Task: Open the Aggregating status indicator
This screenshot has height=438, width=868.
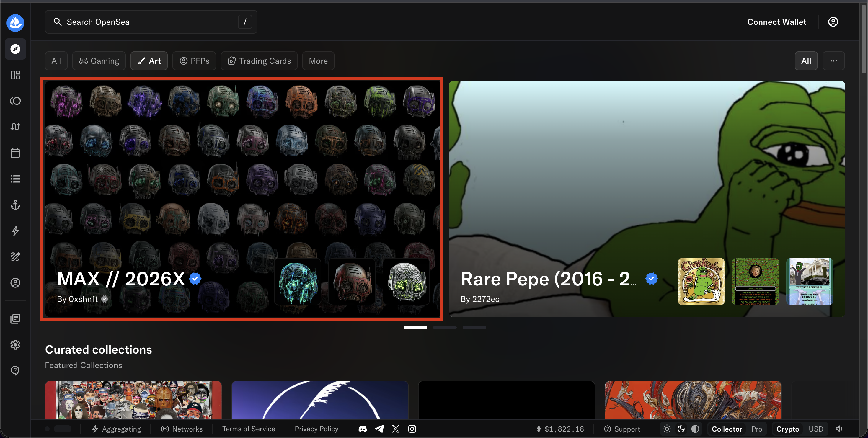Action: pyautogui.click(x=116, y=429)
